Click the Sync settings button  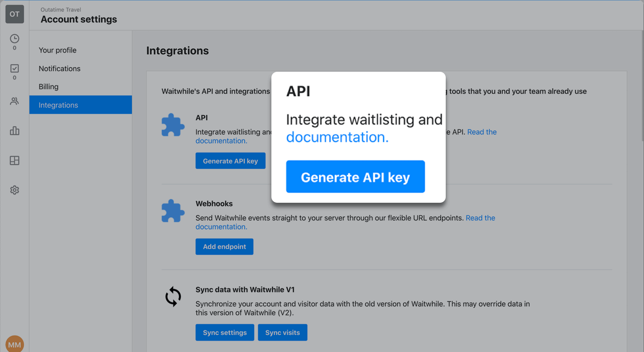(x=225, y=333)
